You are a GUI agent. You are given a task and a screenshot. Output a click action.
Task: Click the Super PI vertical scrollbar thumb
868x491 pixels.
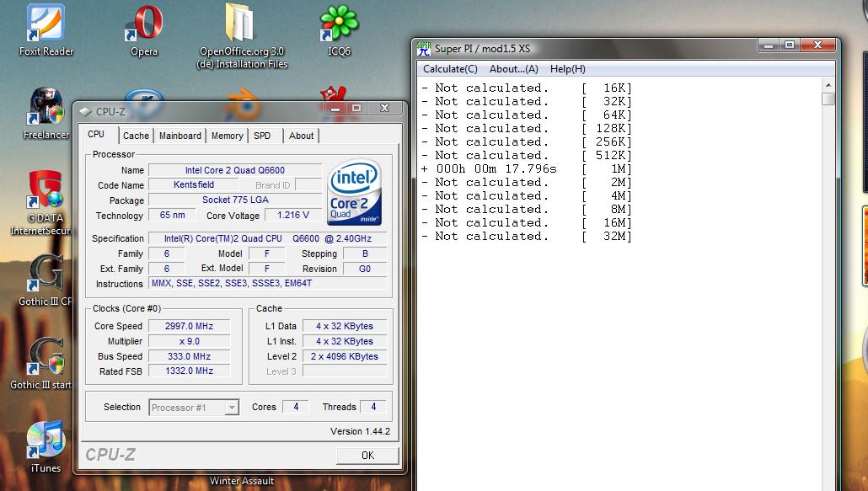click(x=828, y=99)
